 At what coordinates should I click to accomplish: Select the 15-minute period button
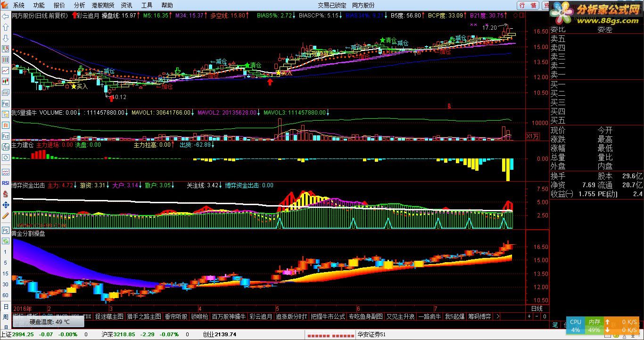pos(6,273)
